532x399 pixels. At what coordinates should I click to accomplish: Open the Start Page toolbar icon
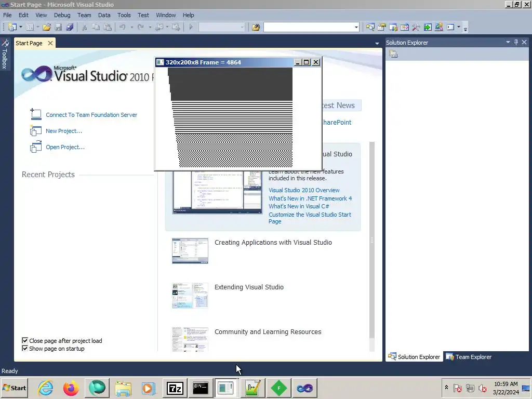tap(428, 27)
